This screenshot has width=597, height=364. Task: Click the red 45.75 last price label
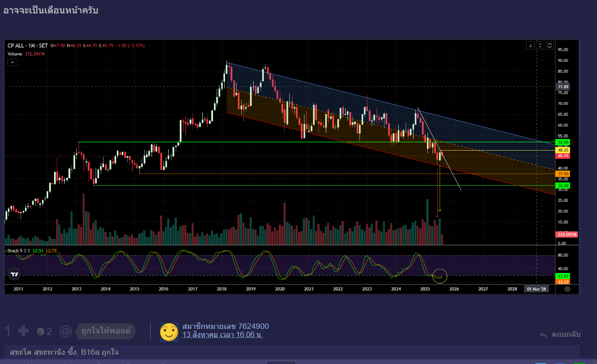point(563,156)
